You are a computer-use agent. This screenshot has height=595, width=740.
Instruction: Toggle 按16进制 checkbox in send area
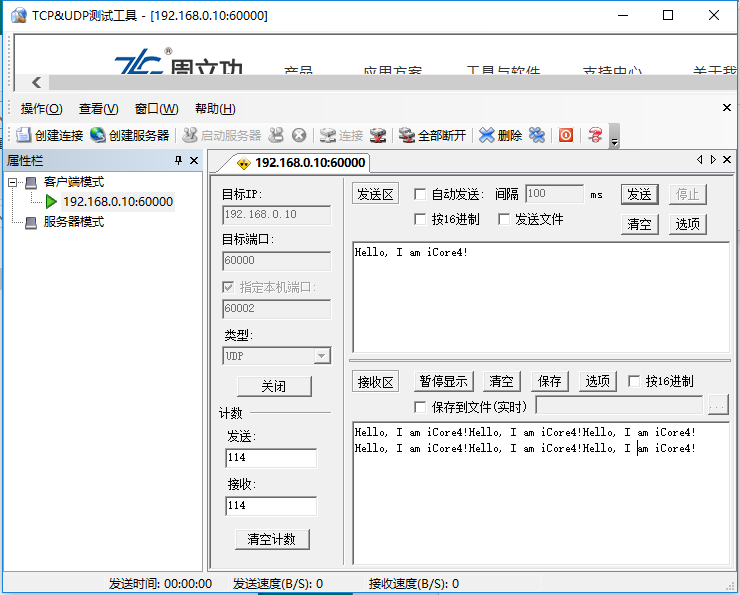click(420, 219)
